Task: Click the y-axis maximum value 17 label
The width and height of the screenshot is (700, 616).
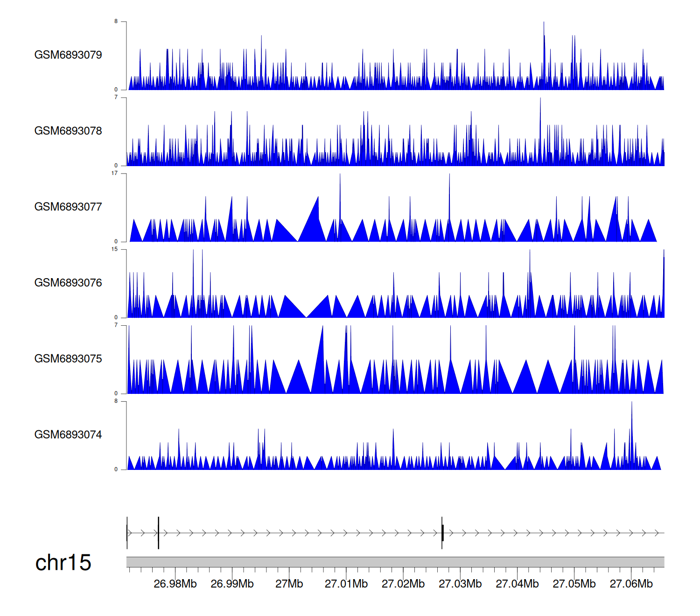Action: coord(114,173)
